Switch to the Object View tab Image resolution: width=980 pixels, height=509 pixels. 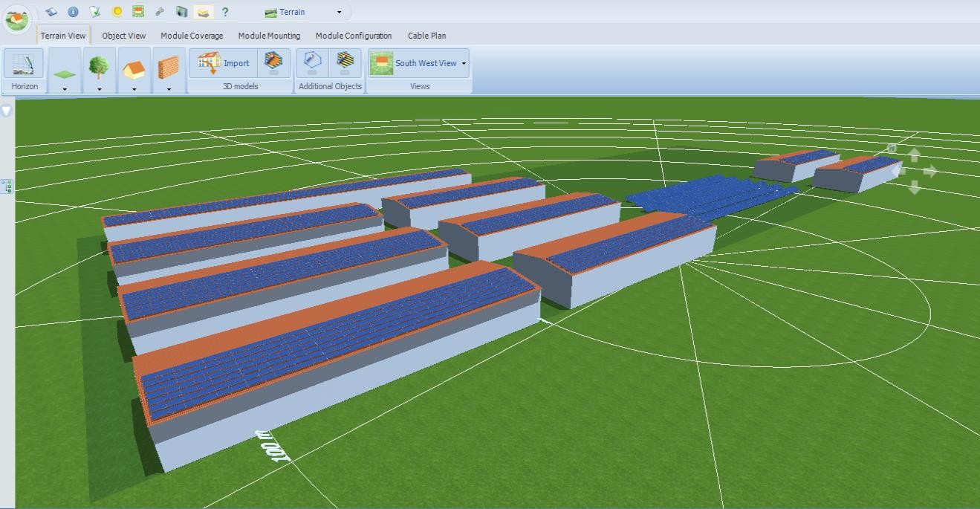click(123, 36)
